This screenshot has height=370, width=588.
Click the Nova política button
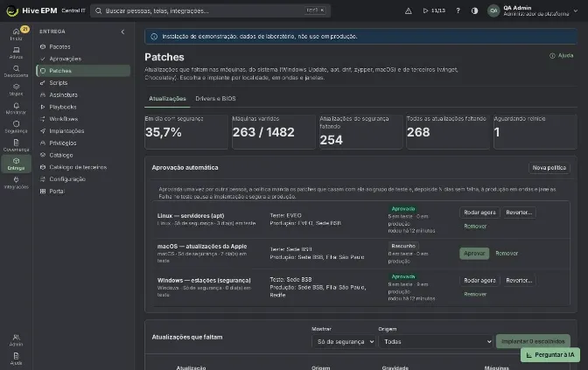click(x=549, y=168)
